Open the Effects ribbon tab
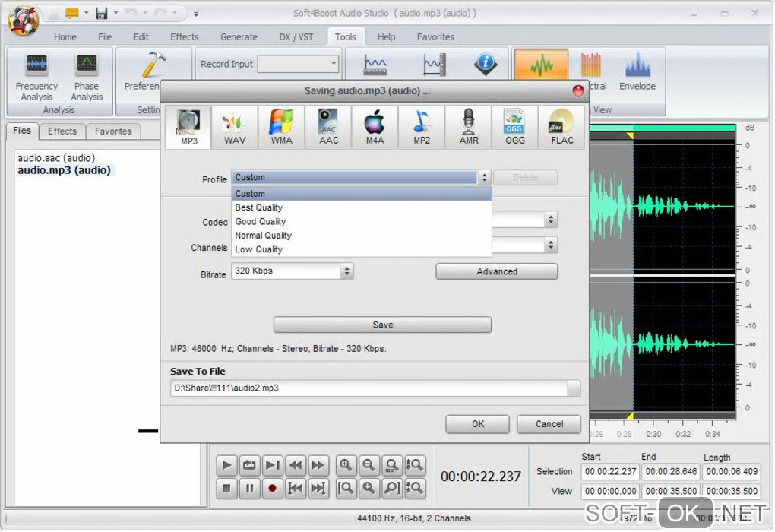This screenshot has height=532, width=775. pos(184,36)
